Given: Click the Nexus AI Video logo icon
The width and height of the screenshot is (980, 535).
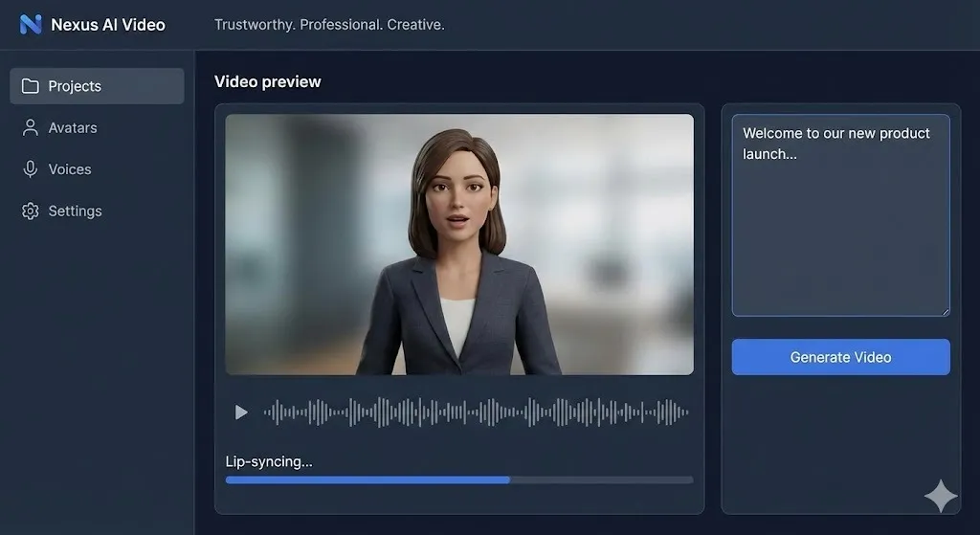Looking at the screenshot, I should tap(30, 24).
